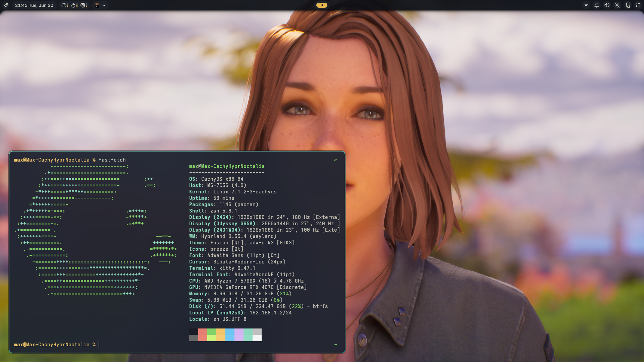
Task: Click the 'Uptime: 50 mins' line
Action: coord(212,198)
